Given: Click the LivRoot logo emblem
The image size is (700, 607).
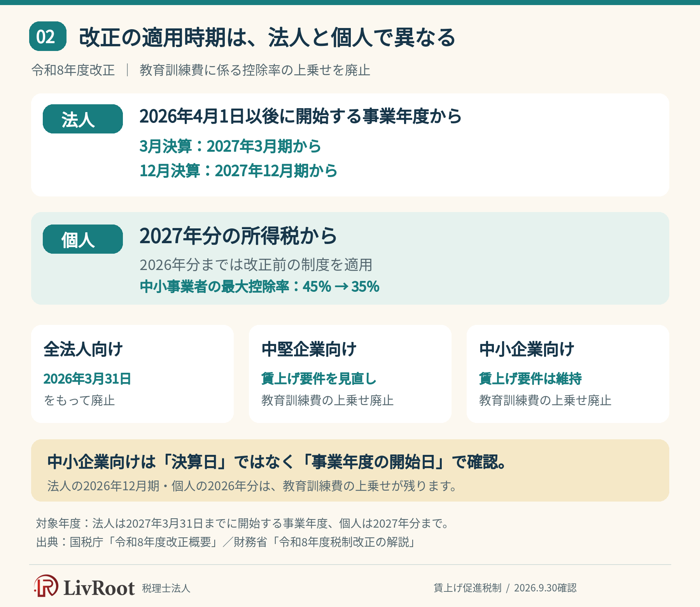Looking at the screenshot, I should [x=46, y=586].
